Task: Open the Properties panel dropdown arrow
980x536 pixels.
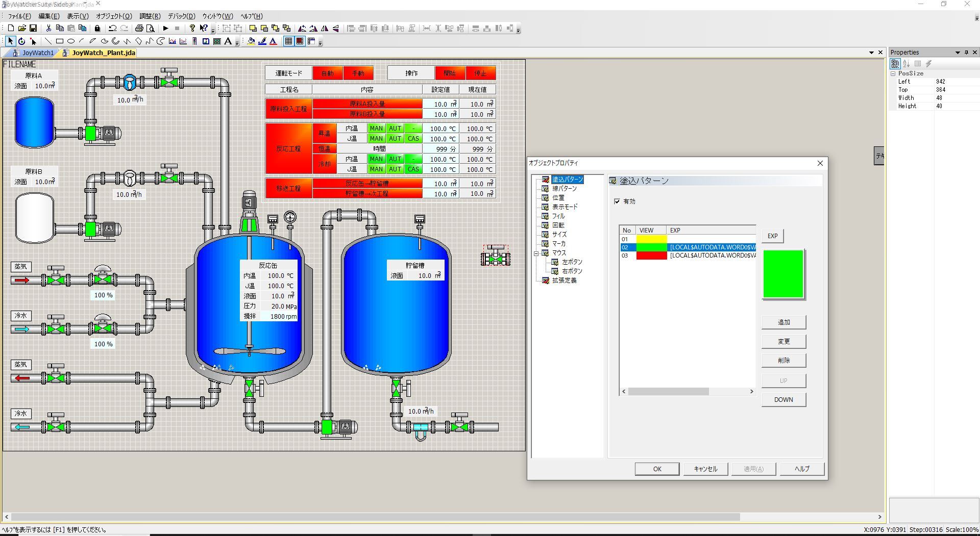Action: pyautogui.click(x=958, y=53)
